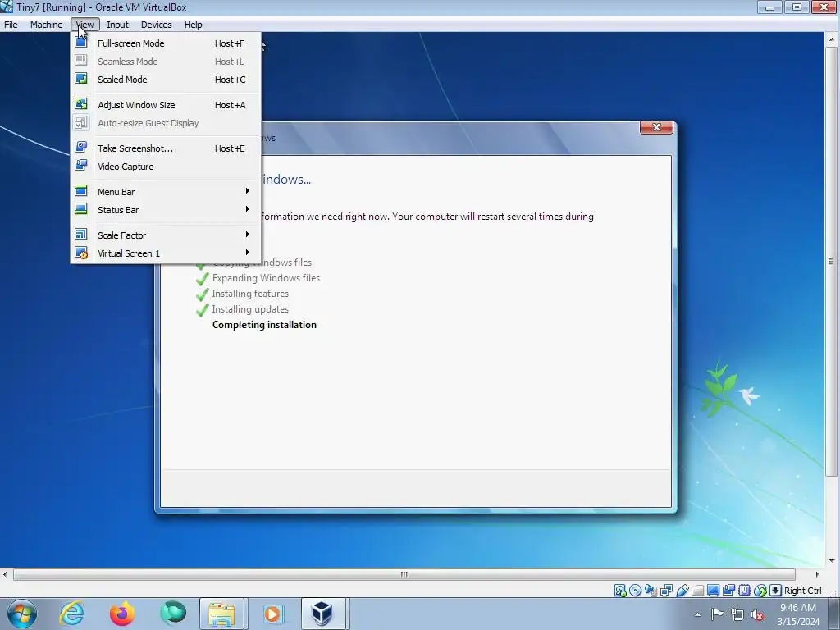Click the horizontal scrollbar right arrow
Image resolution: width=840 pixels, height=630 pixels.
(x=818, y=574)
